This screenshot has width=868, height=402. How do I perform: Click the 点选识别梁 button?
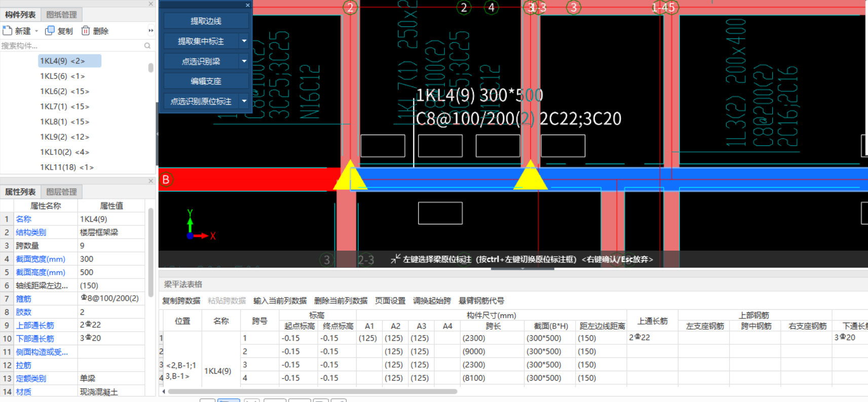click(201, 61)
